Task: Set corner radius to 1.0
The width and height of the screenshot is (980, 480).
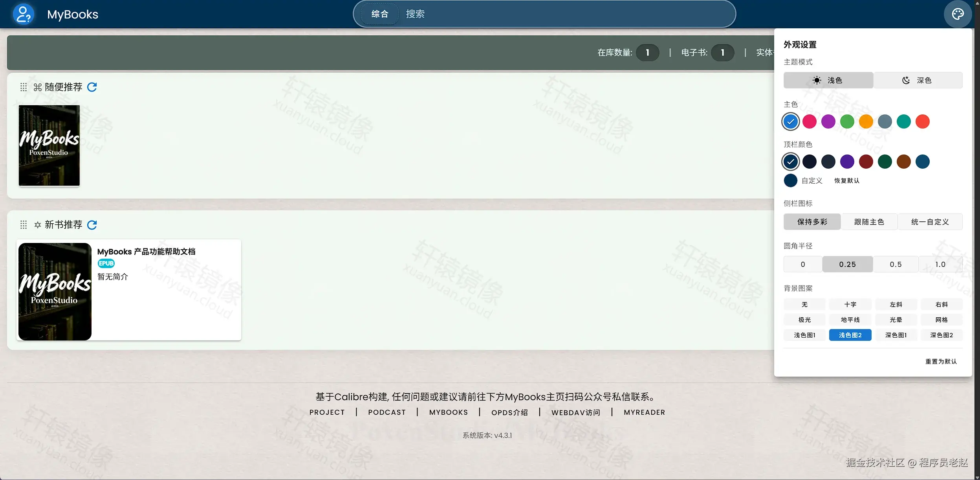Action: [940, 264]
